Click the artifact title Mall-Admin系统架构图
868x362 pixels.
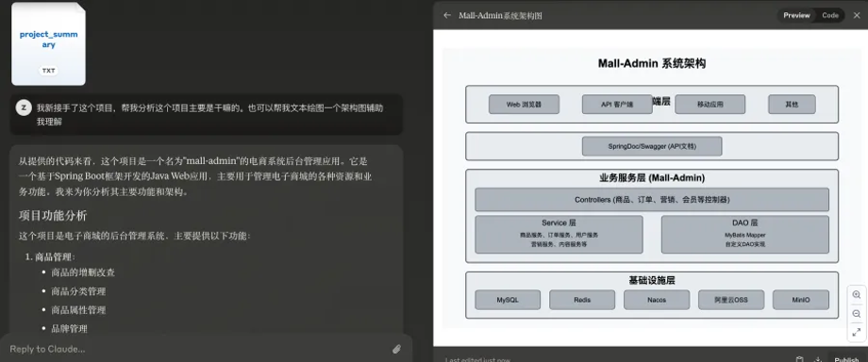[500, 15]
